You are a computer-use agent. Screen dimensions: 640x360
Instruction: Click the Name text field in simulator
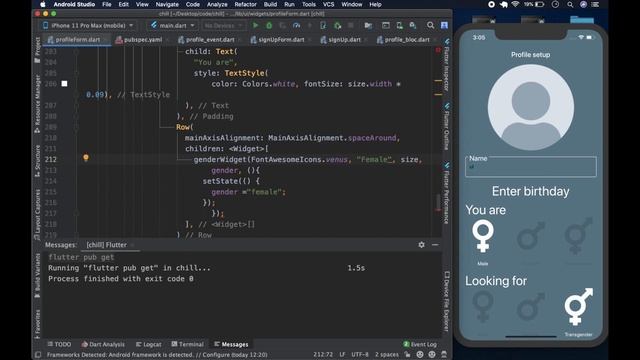531,167
